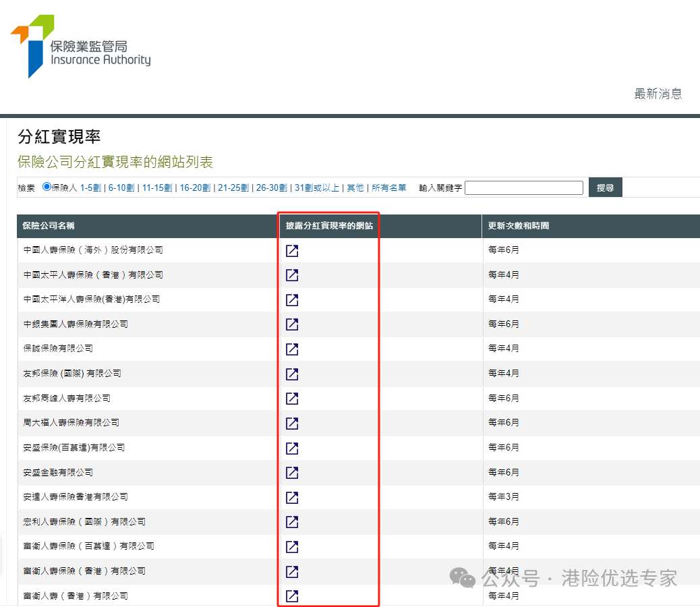Click 每年6月 in 中國人壽保險（海外） row
This screenshot has width=700, height=607.
point(504,250)
